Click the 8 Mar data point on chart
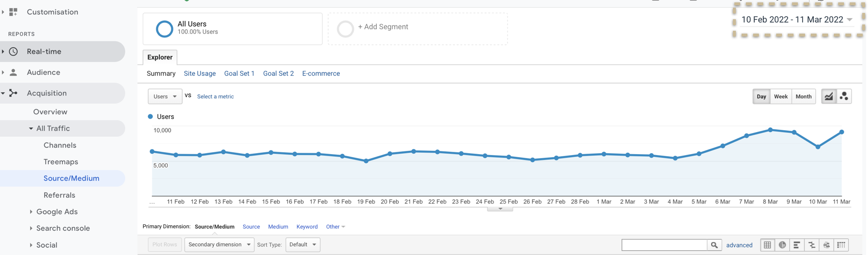Viewport: 868px width, 255px height. tap(770, 130)
